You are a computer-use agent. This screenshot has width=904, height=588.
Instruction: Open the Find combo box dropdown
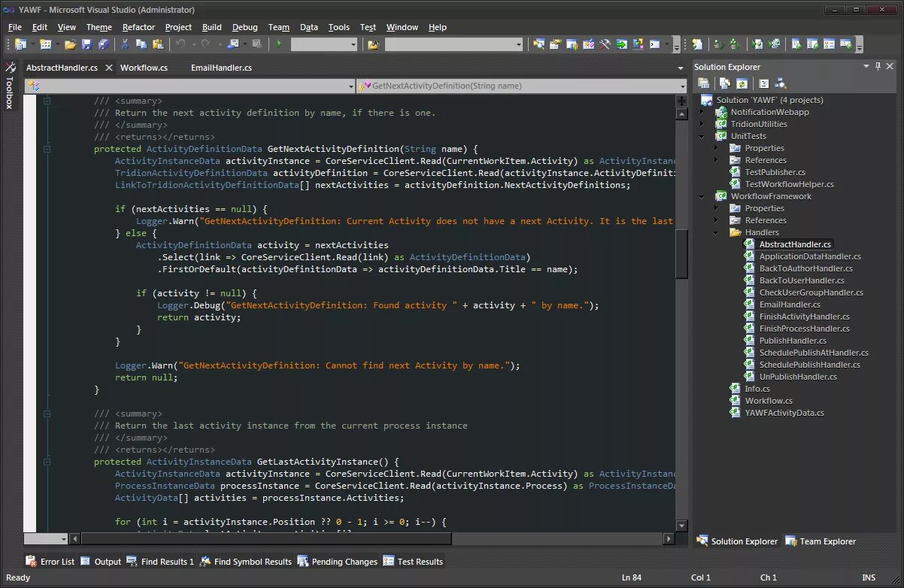(x=519, y=44)
